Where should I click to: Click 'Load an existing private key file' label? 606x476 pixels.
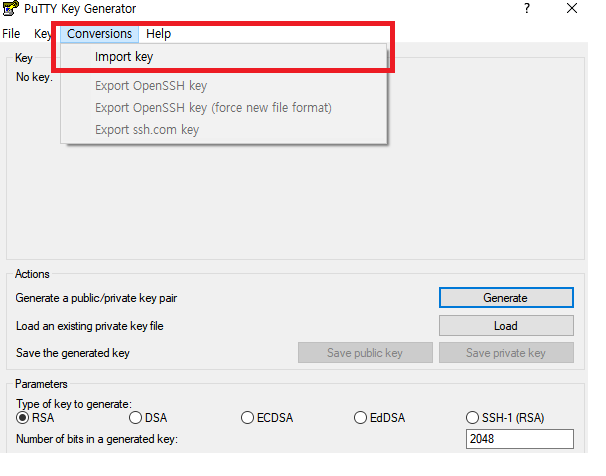click(x=90, y=326)
